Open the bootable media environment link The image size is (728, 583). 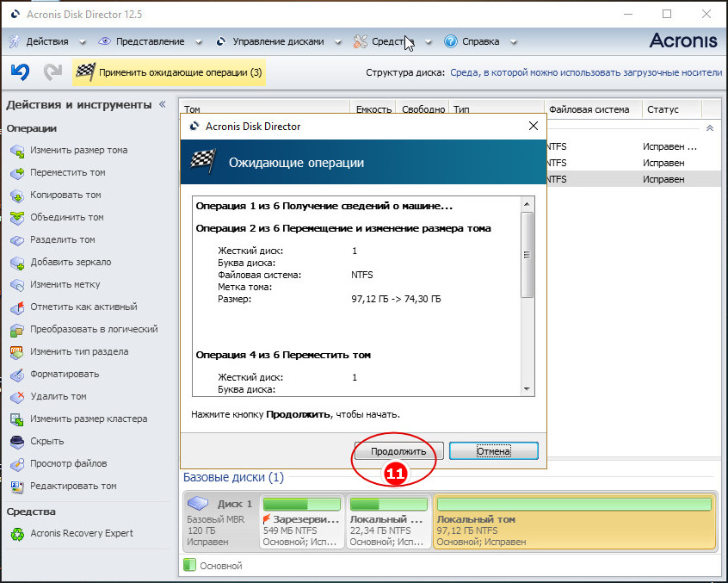point(586,72)
